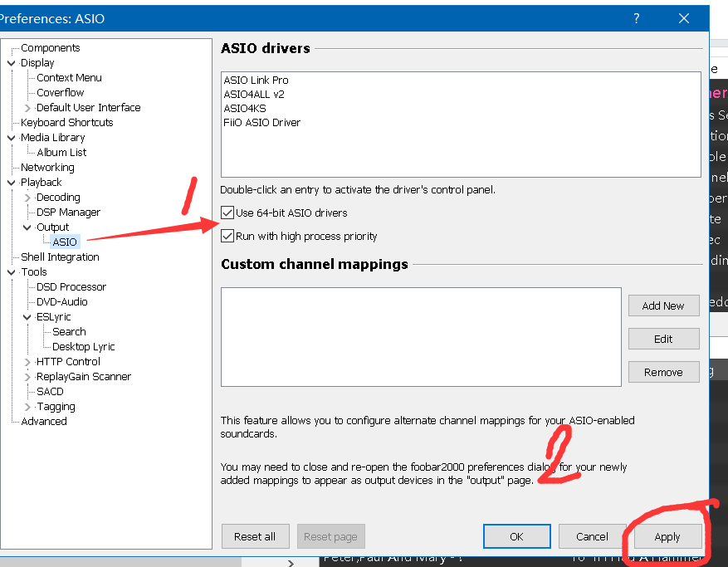Viewport: 728px width, 567px height.
Task: Select ASIO4KS driver entry
Action: (245, 109)
